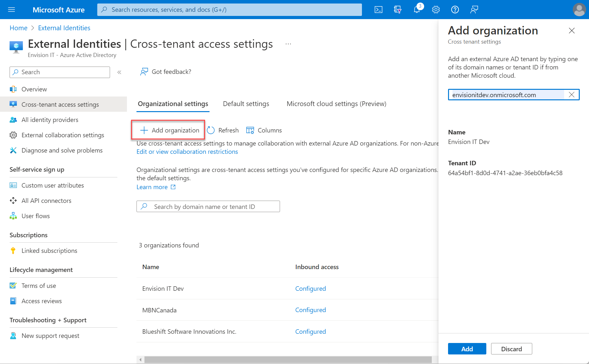Click the Name column header
The height and width of the screenshot is (364, 589).
point(151,267)
